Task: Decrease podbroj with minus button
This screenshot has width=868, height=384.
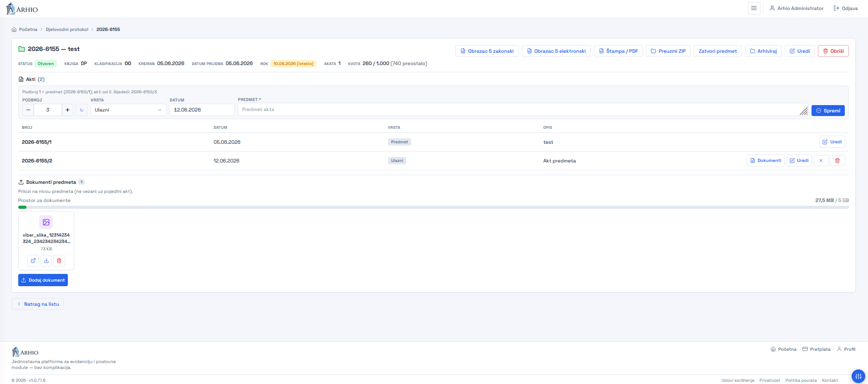Action: click(x=28, y=110)
